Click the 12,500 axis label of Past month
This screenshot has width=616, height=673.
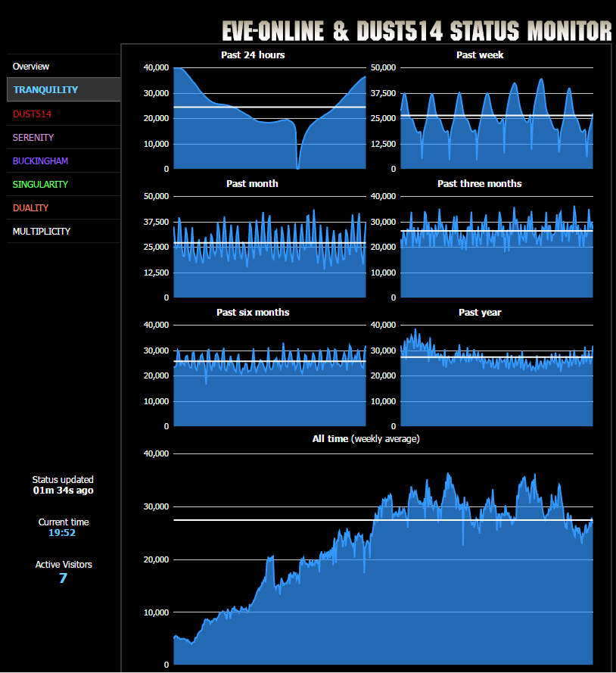(156, 273)
